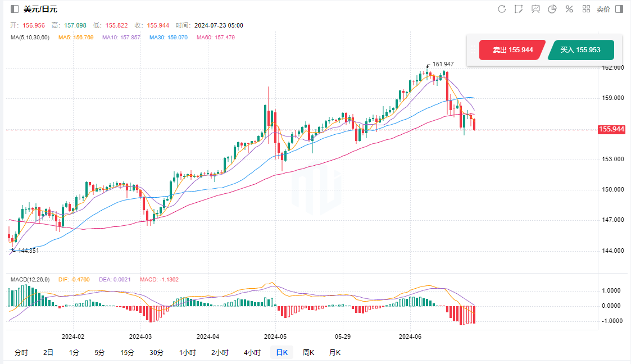Open MA(5,10,30,60) indicator settings
The width and height of the screenshot is (631, 364).
pyautogui.click(x=30, y=38)
